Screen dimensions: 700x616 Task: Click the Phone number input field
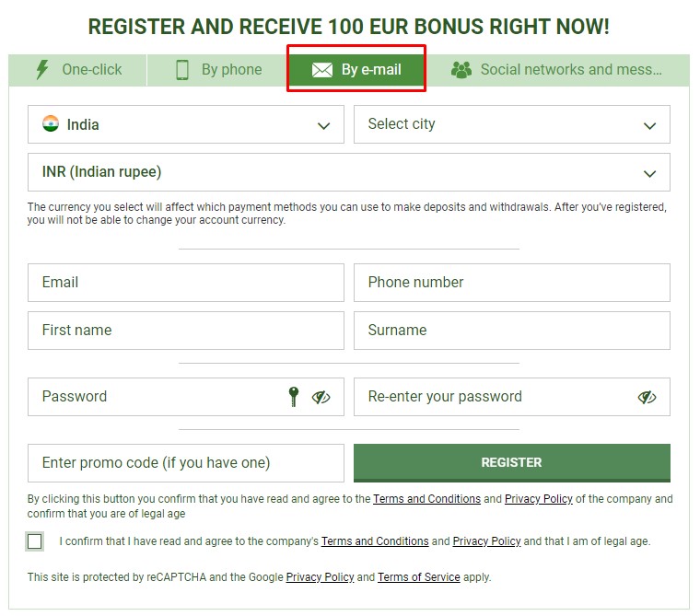(x=511, y=283)
